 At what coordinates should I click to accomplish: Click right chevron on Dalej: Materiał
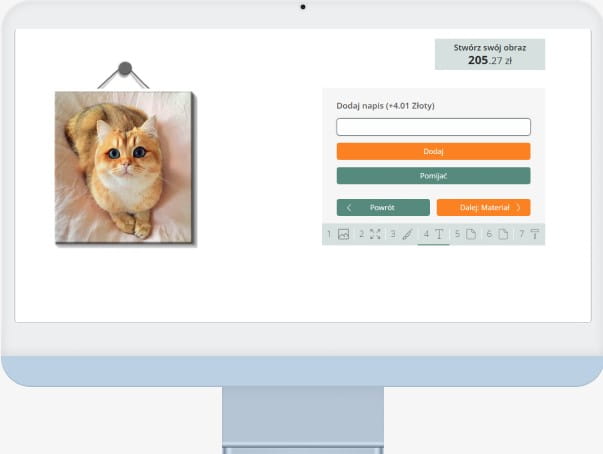click(518, 208)
